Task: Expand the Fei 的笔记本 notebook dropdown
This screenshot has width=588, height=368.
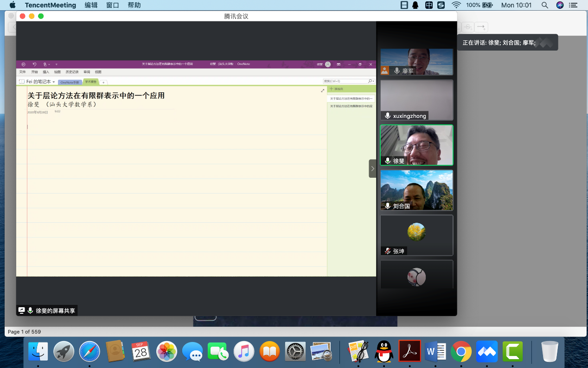Action: (x=54, y=82)
